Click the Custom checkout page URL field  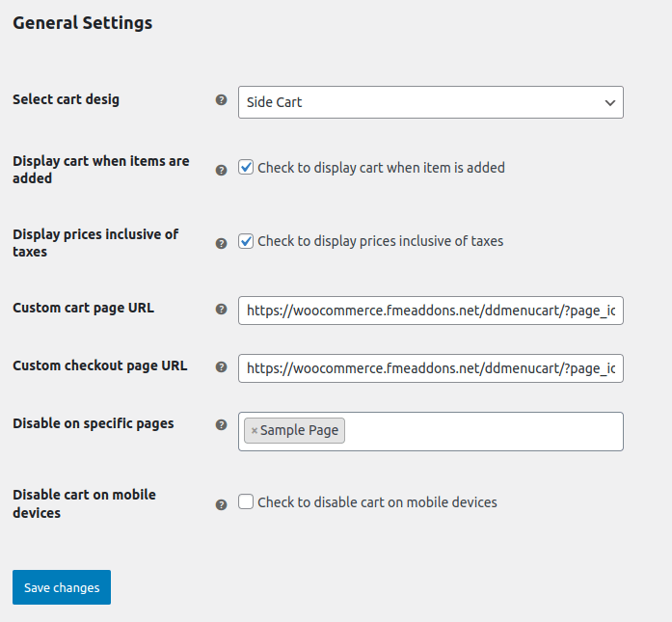(430, 368)
